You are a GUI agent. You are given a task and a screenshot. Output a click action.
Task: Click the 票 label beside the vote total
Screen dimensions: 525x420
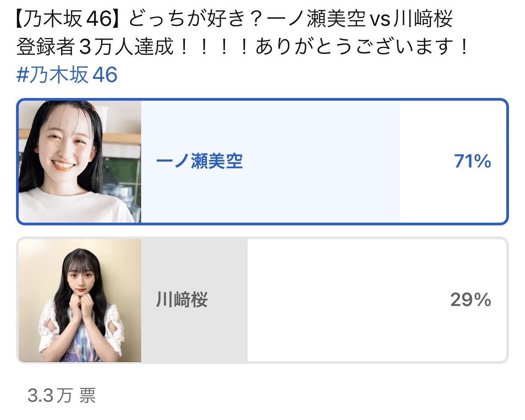tap(88, 396)
